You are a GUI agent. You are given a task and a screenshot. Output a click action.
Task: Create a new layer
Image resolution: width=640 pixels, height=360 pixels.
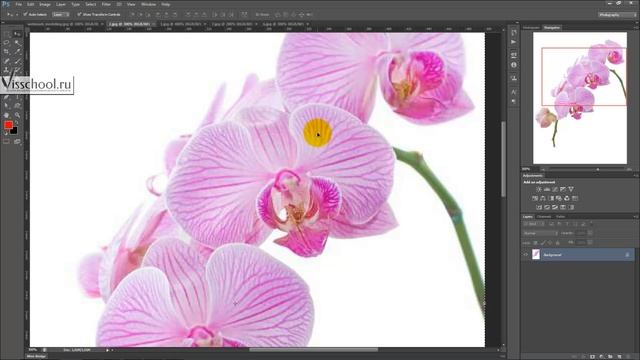[620, 357]
